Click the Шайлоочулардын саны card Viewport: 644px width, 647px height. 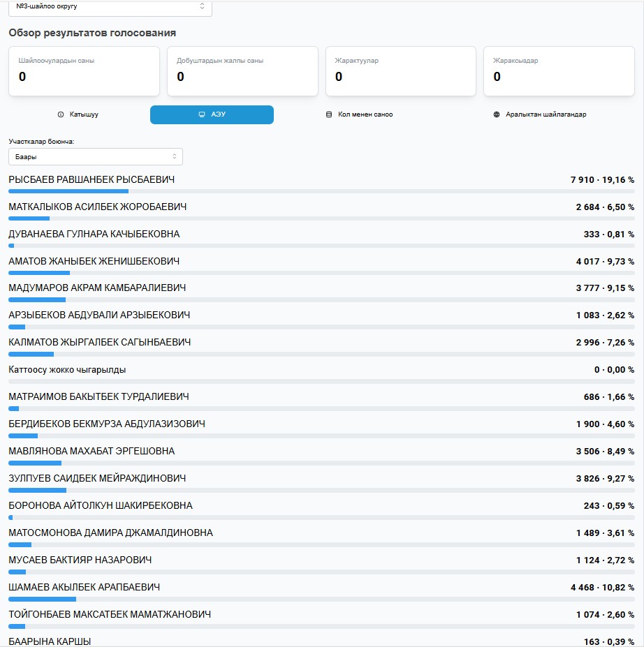[x=84, y=71]
